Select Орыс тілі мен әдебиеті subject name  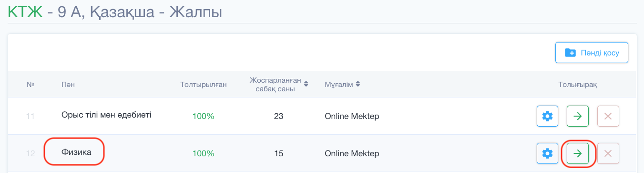(106, 115)
